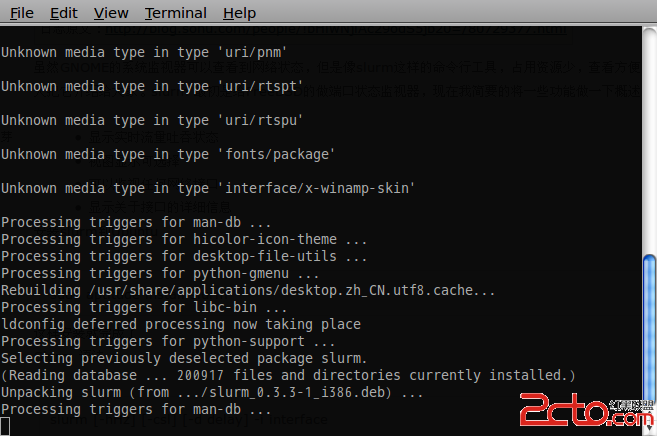Screen dimensions: 657x436
Task: Open the File menu
Action: (x=21, y=13)
